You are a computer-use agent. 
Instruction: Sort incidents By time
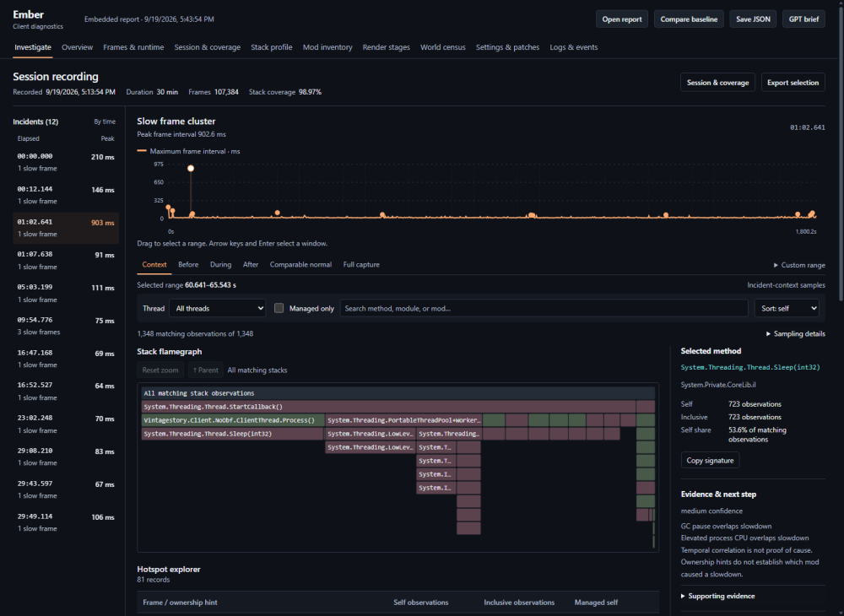(x=105, y=122)
